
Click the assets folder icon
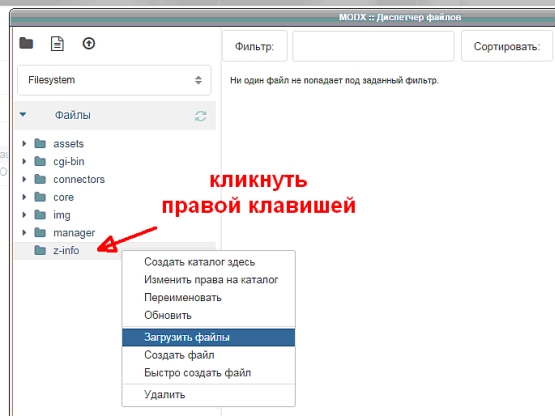click(x=40, y=143)
